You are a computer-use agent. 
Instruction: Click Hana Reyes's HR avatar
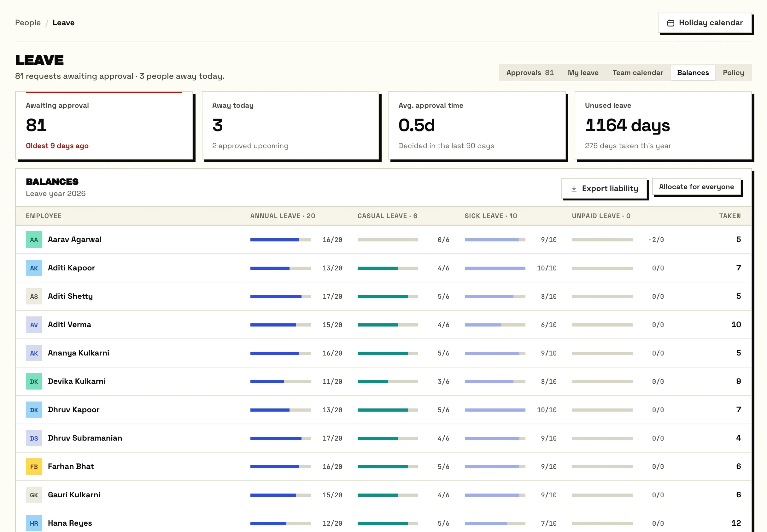34,523
